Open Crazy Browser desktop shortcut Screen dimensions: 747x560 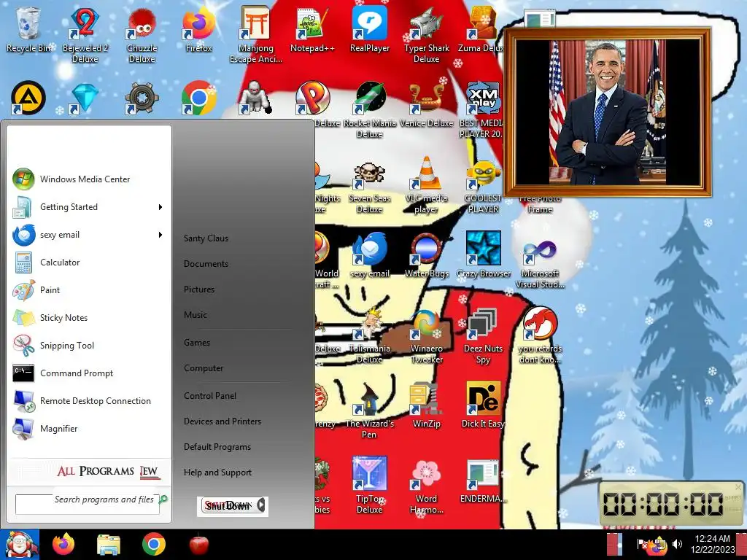pyautogui.click(x=483, y=256)
